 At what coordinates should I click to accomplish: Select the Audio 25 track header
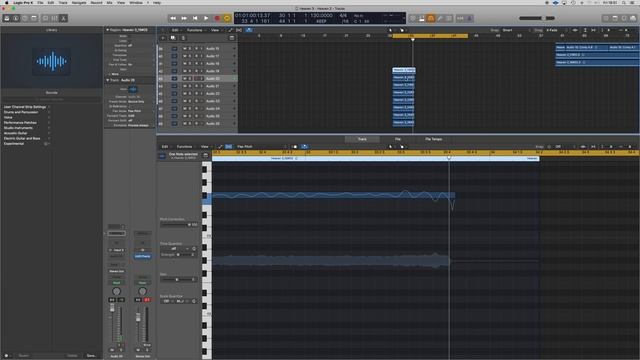[197, 116]
